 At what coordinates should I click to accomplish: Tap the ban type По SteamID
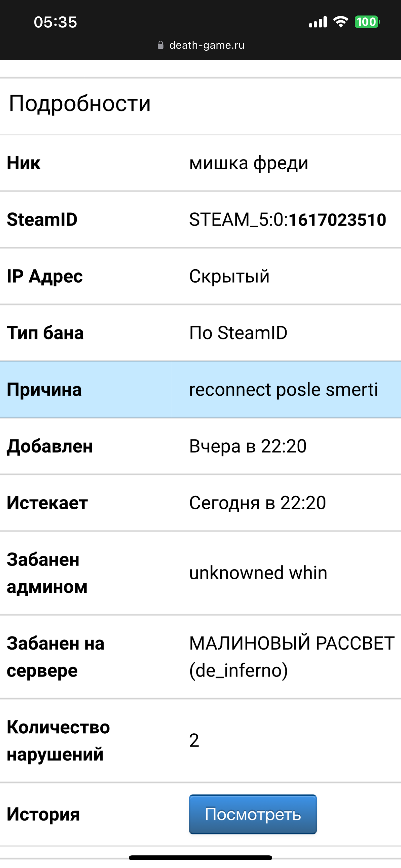point(238,333)
